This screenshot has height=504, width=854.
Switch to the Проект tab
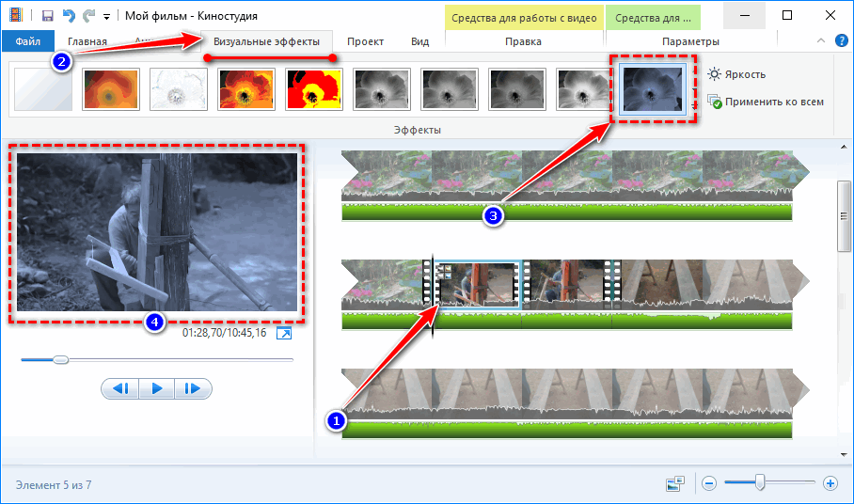tap(365, 41)
